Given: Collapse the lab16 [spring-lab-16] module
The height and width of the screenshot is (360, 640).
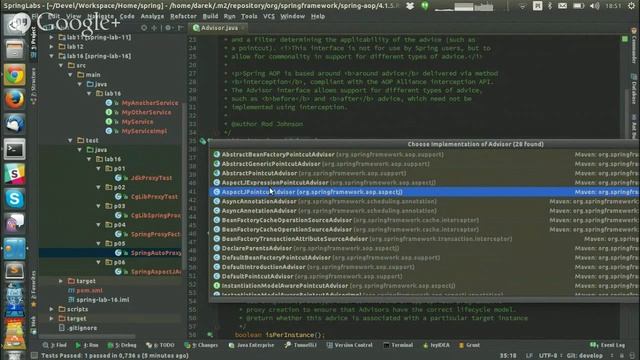Looking at the screenshot, I should tap(51, 56).
